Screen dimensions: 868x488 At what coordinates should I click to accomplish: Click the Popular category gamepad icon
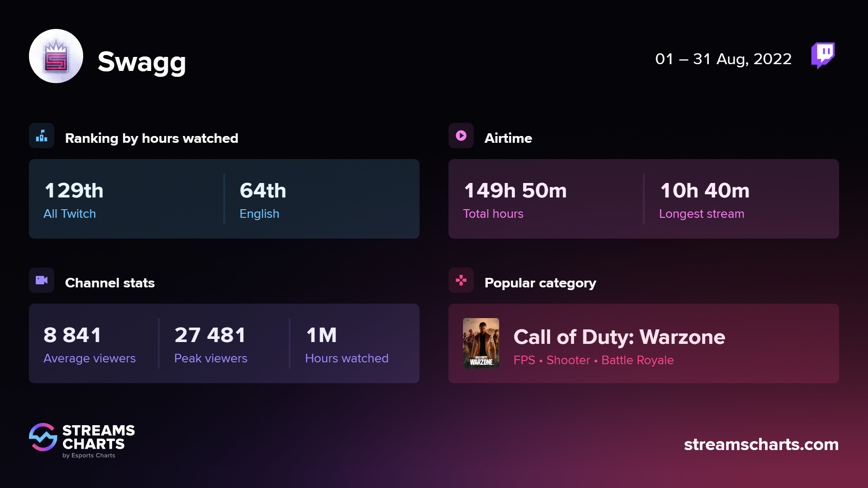(461, 280)
